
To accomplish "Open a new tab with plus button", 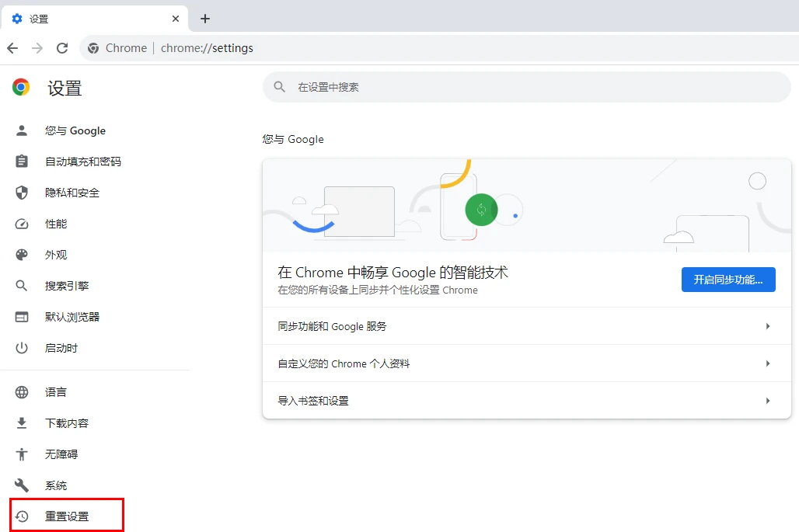I will pos(205,19).
